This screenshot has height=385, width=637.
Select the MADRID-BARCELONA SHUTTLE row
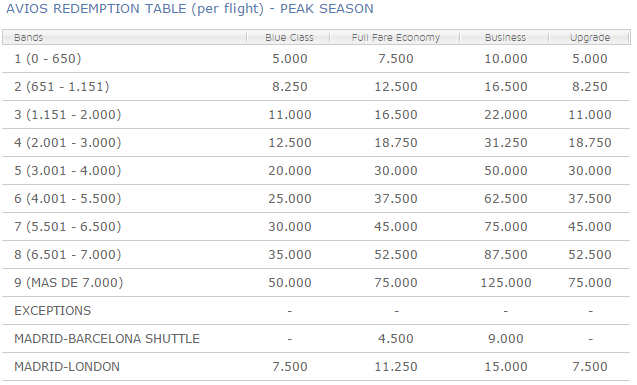click(x=316, y=339)
